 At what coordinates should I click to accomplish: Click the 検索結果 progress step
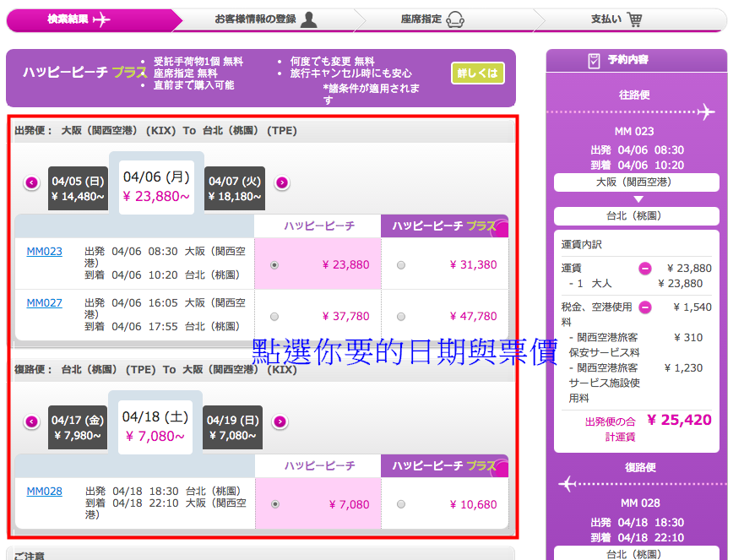[x=94, y=20]
